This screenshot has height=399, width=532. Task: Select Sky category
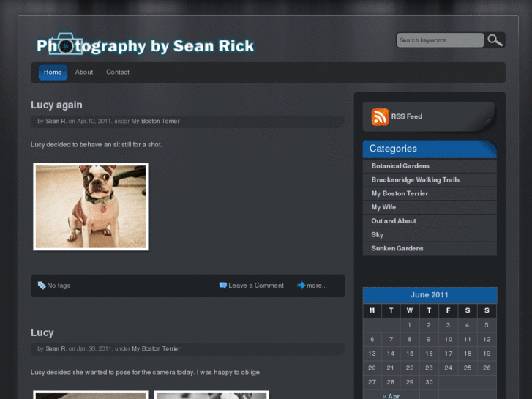point(430,235)
